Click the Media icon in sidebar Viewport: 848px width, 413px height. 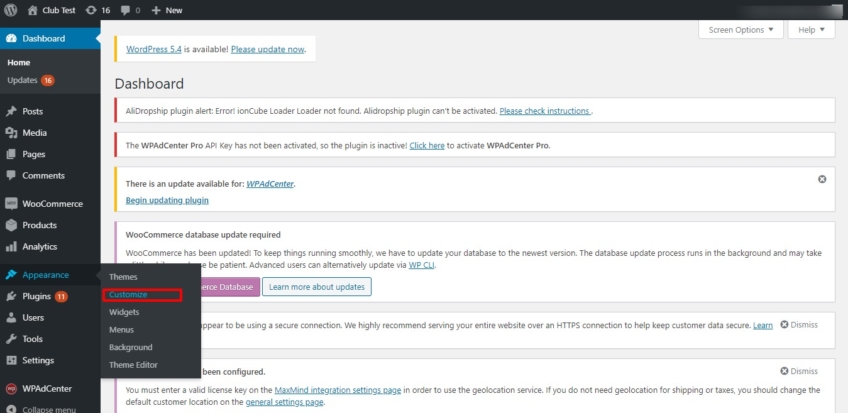11,132
